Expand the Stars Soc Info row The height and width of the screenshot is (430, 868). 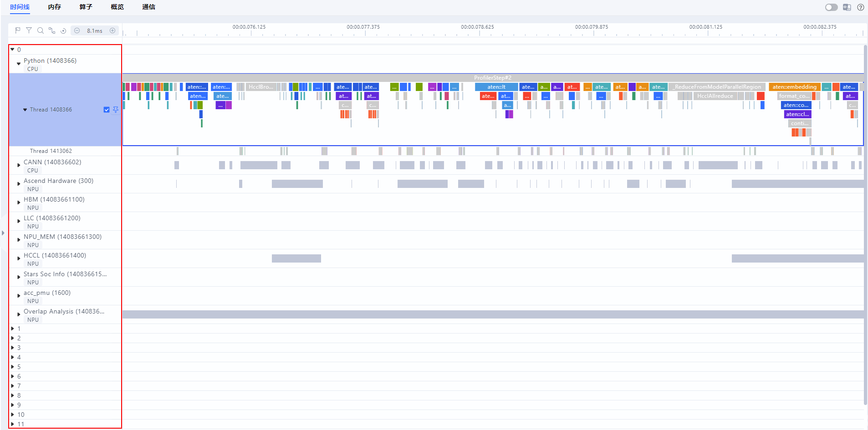point(19,277)
